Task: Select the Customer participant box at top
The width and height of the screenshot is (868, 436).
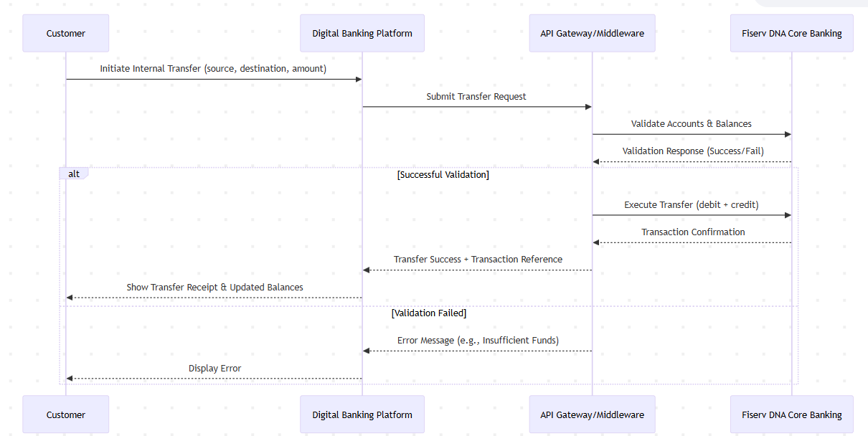Action: click(x=65, y=33)
